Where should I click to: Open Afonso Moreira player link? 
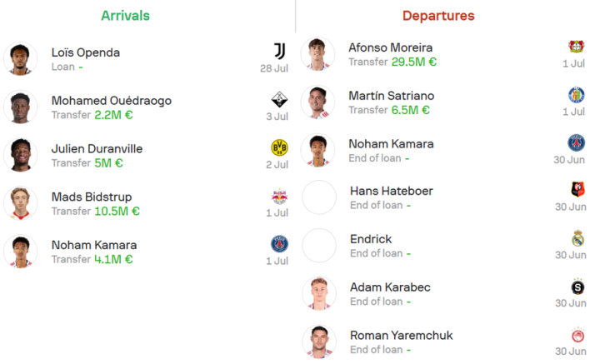(391, 47)
